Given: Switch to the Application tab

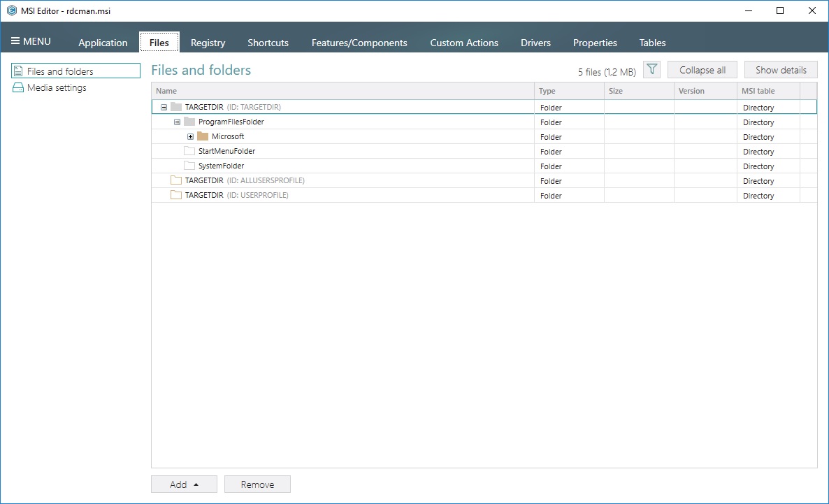Looking at the screenshot, I should [x=103, y=43].
